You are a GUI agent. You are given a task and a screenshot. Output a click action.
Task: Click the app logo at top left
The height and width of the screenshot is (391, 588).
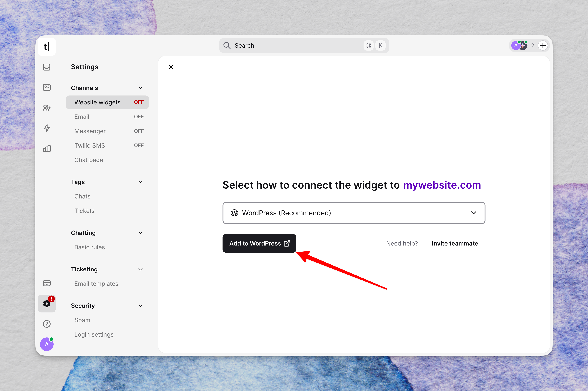[47, 47]
